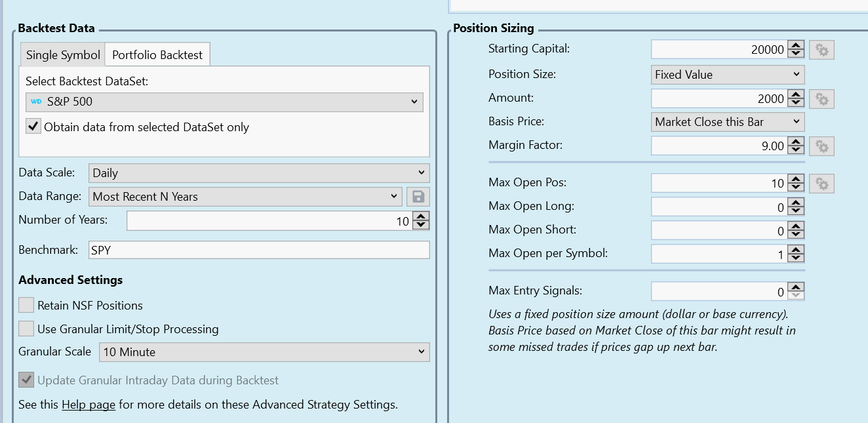Raise Max Open Long with up arrow
Screen dimensions: 868x423
pyautogui.click(x=796, y=203)
